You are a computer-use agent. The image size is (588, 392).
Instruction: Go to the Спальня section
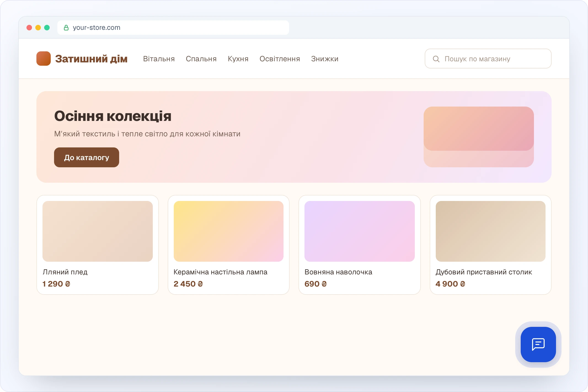point(201,59)
